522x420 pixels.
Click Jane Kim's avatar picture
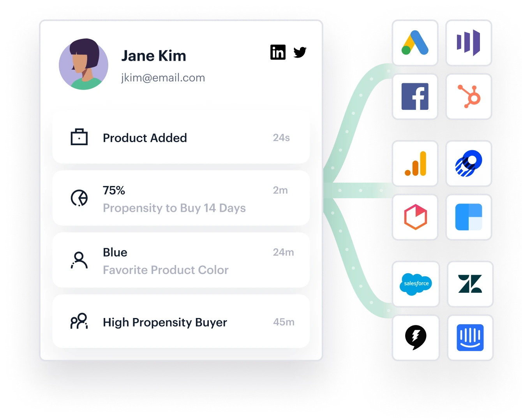coord(83,64)
